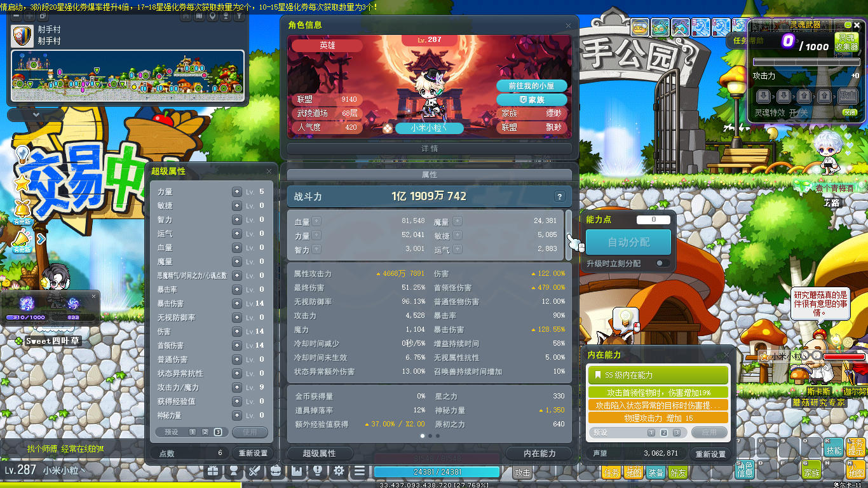Open the hamburger menu in bottom bar
Image resolution: width=868 pixels, height=488 pixels.
[360, 471]
